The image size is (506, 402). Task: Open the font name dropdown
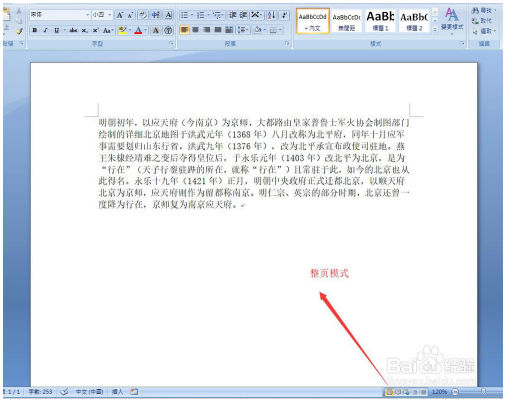pos(88,15)
